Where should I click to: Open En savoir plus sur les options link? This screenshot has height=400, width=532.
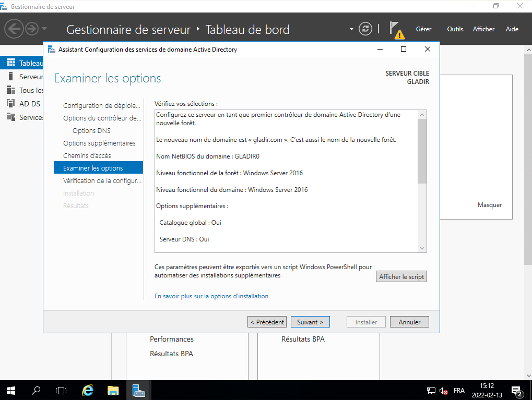pyautogui.click(x=211, y=296)
